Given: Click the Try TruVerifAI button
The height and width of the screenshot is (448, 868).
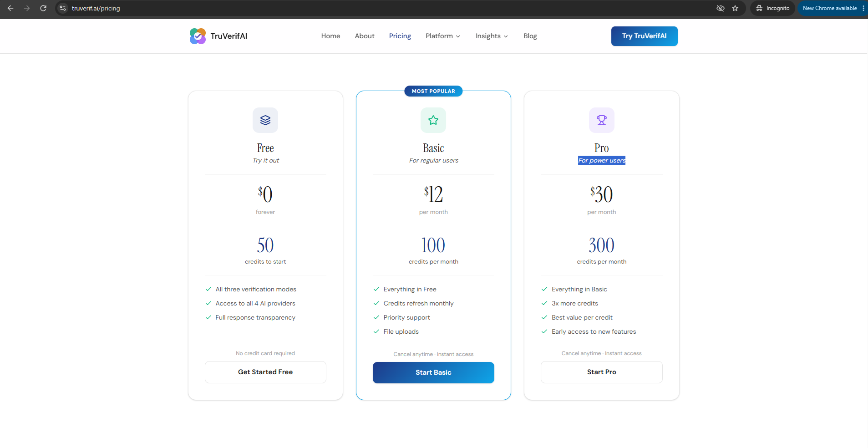Looking at the screenshot, I should pyautogui.click(x=644, y=36).
